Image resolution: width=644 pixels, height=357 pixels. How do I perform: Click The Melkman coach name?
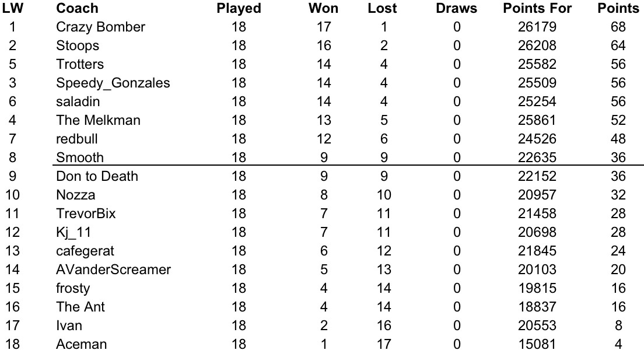coord(98,120)
